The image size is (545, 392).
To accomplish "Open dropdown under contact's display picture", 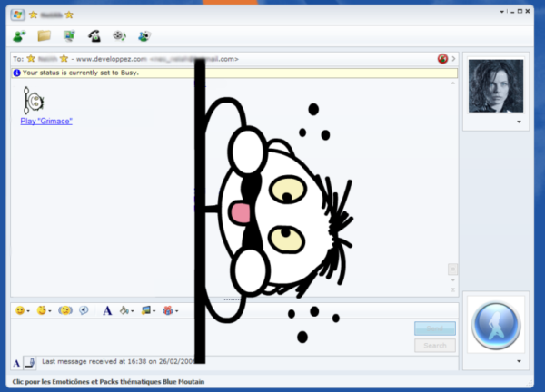I will (518, 122).
